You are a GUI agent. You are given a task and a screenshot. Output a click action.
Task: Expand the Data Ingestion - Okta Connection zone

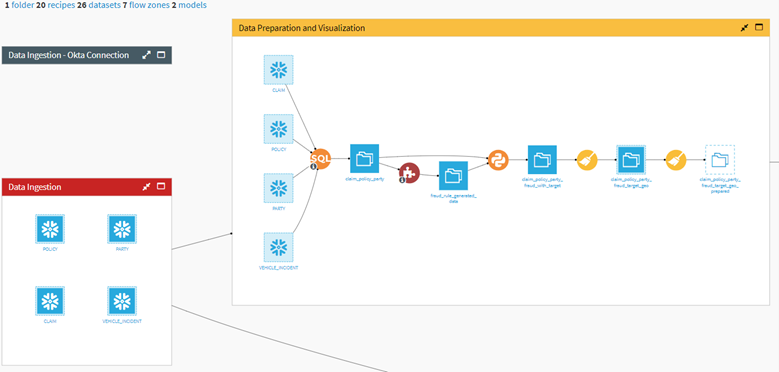(x=146, y=55)
